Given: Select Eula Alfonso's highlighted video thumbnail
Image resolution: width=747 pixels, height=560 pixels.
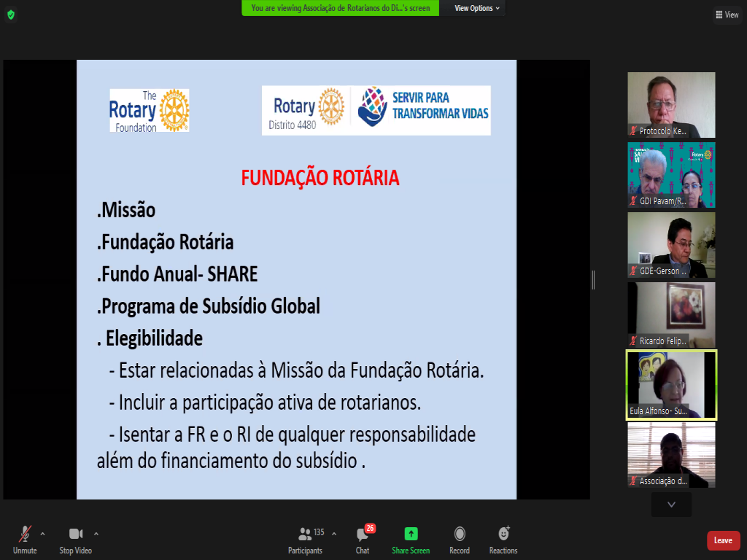Looking at the screenshot, I should (671, 385).
